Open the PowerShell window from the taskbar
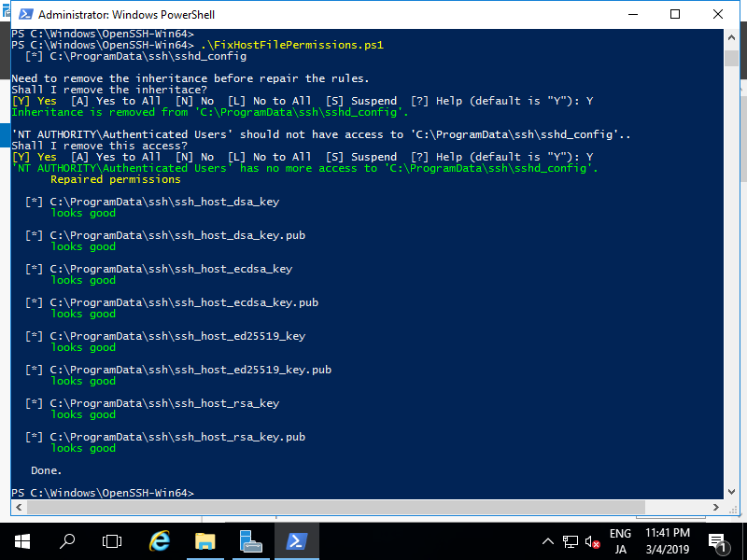The image size is (747, 560). 296,541
